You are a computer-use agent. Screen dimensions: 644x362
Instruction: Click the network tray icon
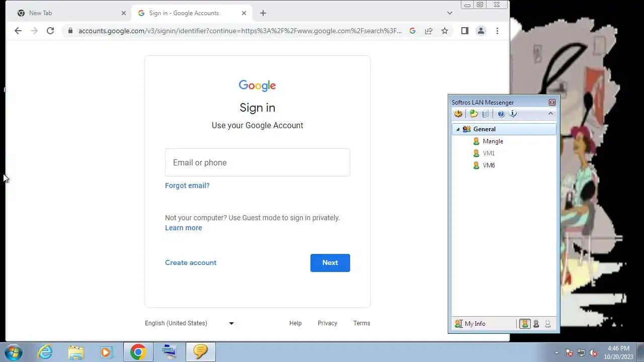[x=581, y=352]
